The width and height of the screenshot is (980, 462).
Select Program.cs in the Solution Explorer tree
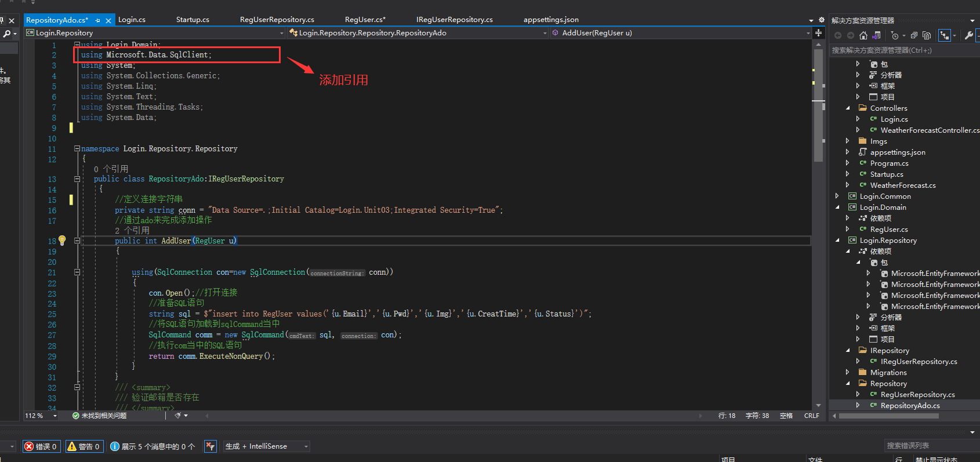click(889, 163)
